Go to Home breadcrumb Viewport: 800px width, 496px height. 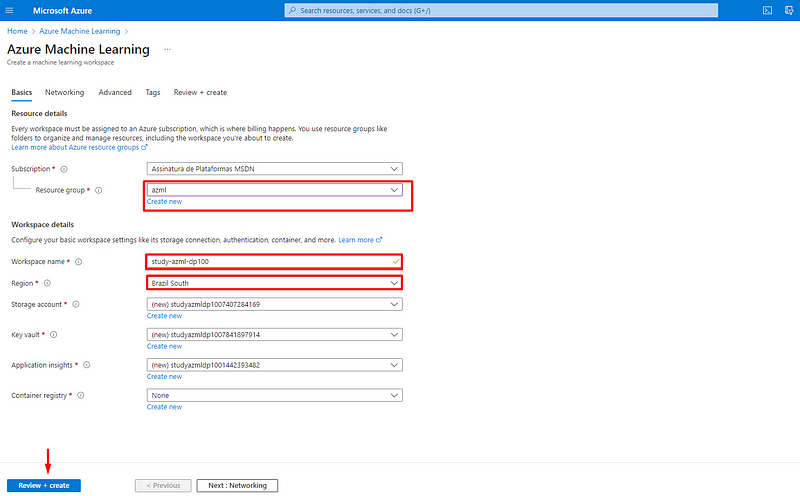pyautogui.click(x=17, y=31)
